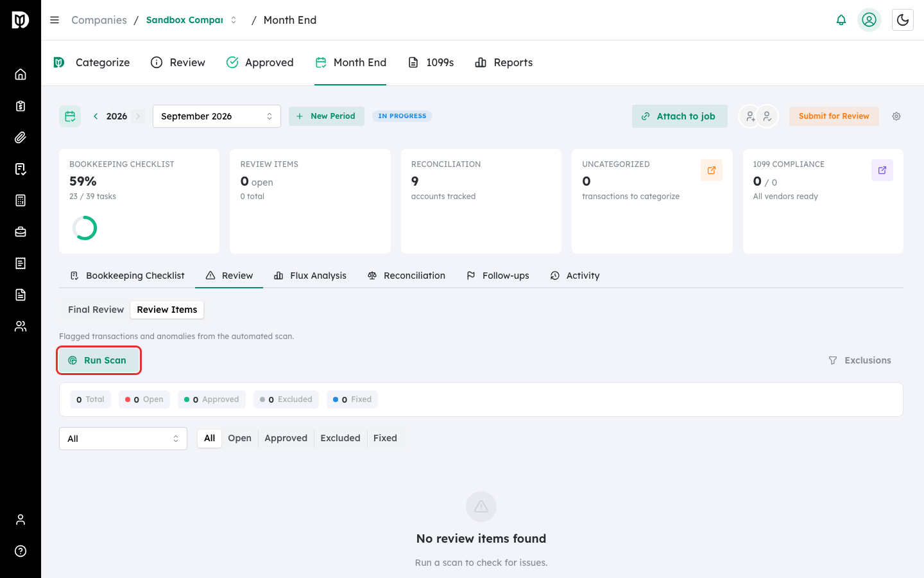Screen dimensions: 924x578
Task: Go to next year arrow
Action: coord(138,116)
